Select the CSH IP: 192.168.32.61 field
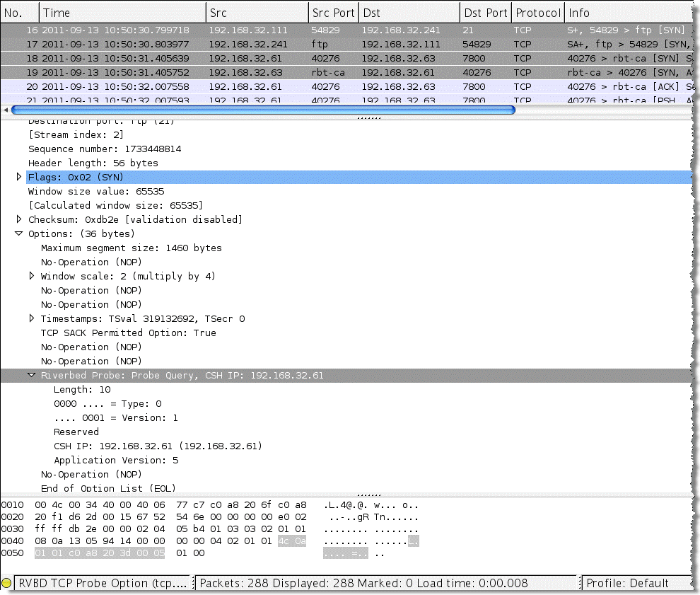The height and width of the screenshot is (595, 700). pos(157,446)
